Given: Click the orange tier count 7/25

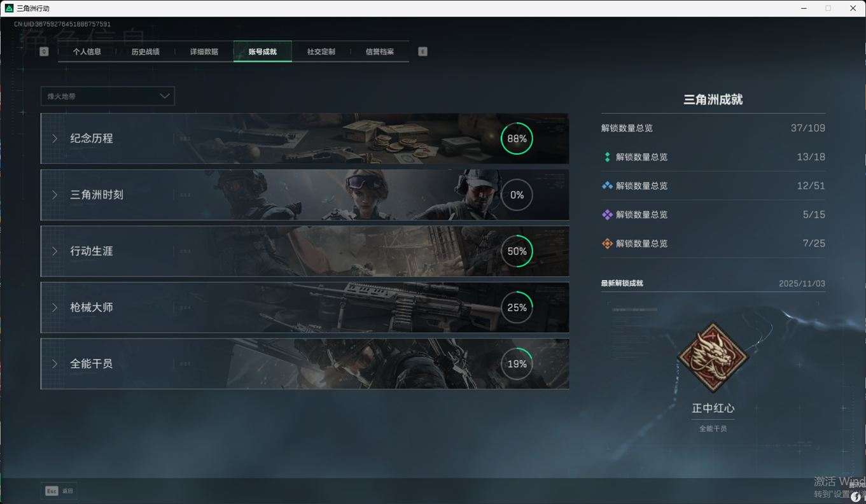Looking at the screenshot, I should [814, 243].
